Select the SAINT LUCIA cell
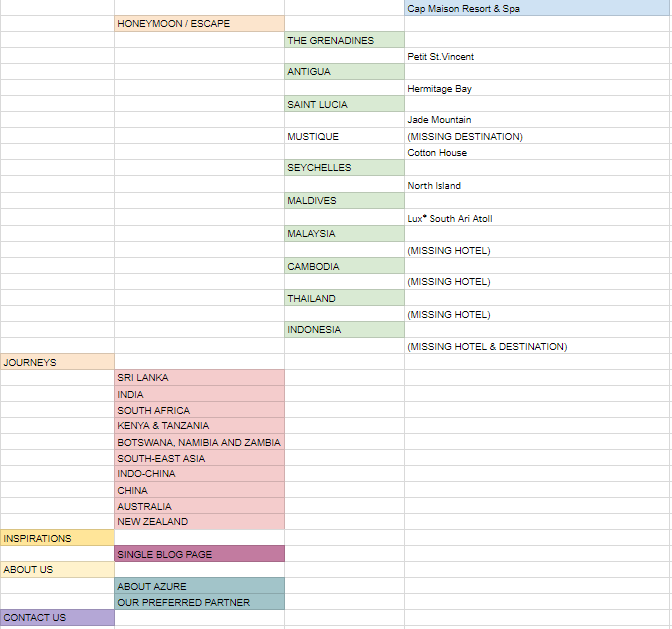Viewport: 672px width, 629px height. (x=344, y=104)
